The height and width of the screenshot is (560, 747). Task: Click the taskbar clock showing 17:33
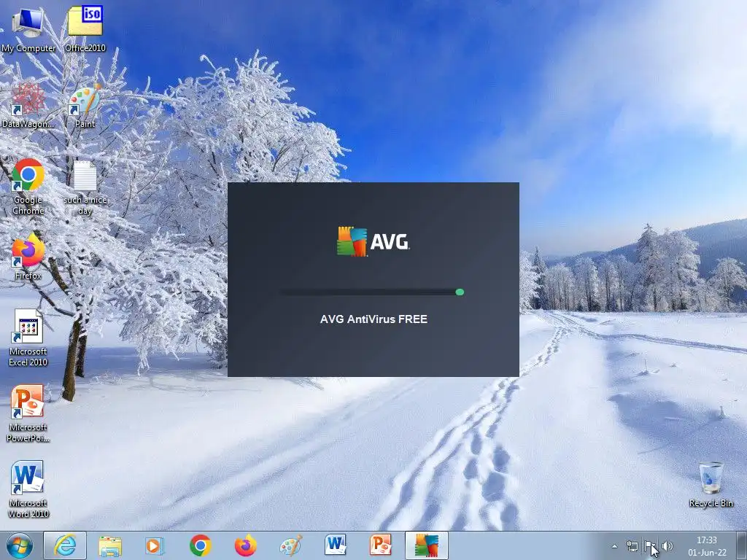click(707, 546)
